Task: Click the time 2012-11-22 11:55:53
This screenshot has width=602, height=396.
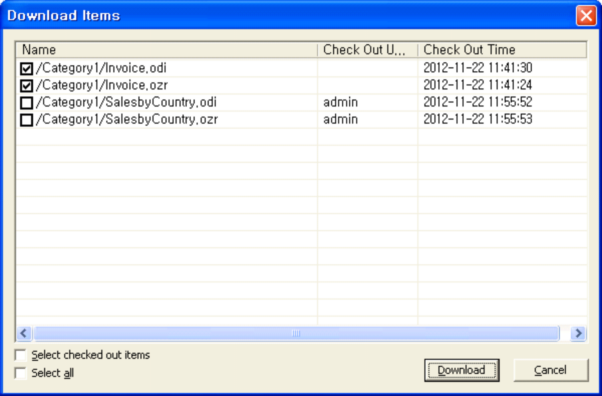Action: coord(478,119)
